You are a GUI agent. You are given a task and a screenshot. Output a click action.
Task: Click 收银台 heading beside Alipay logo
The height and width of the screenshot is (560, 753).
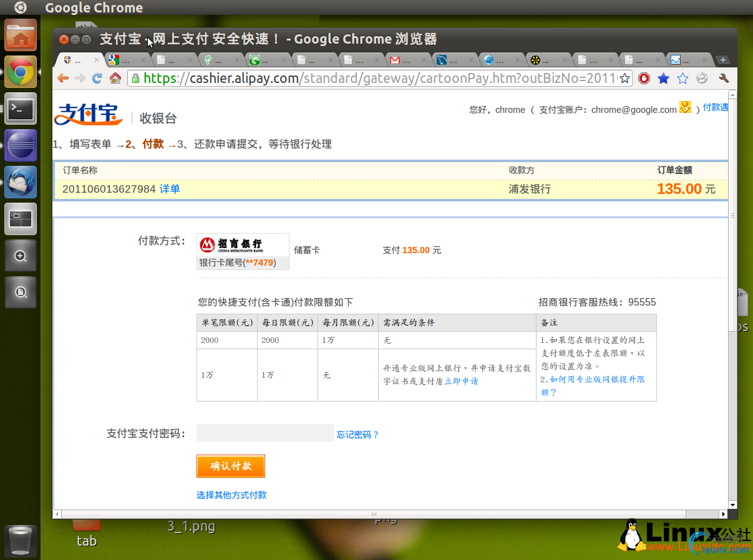coord(158,118)
